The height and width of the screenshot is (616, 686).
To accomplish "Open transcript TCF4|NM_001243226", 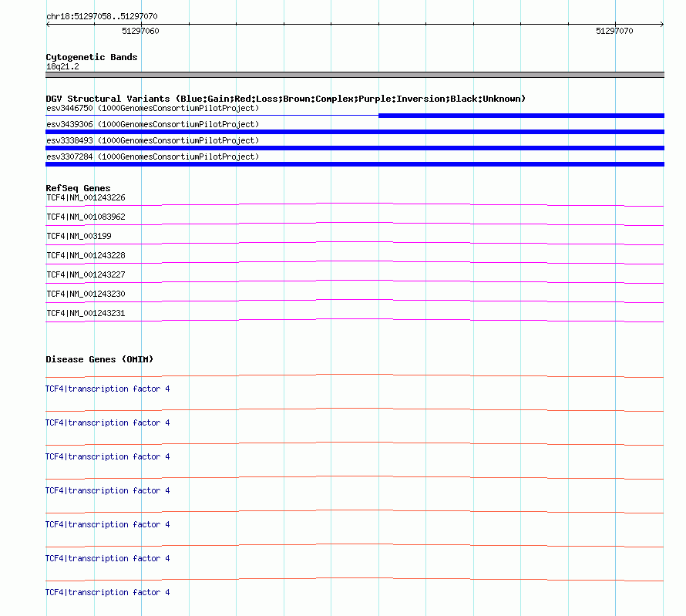I will (86, 197).
